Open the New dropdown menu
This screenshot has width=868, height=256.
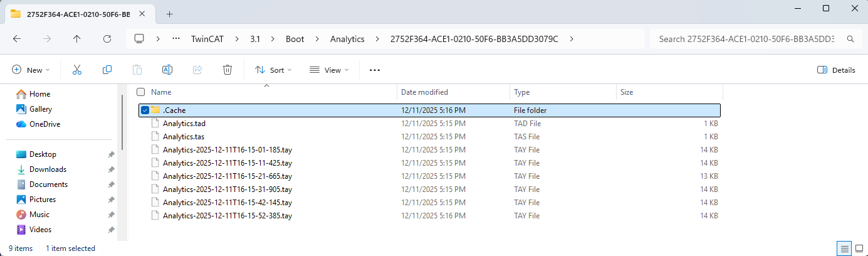(31, 70)
